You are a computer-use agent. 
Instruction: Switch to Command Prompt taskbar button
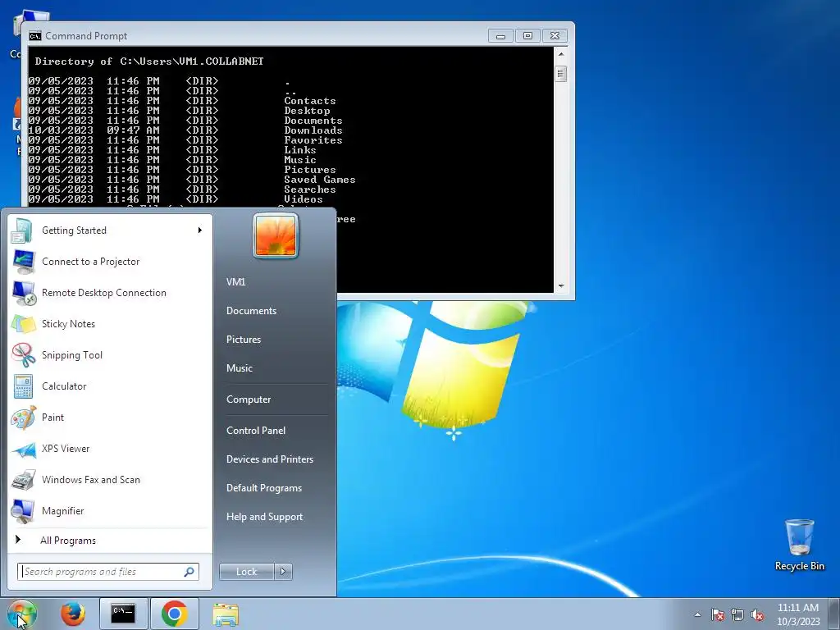(123, 614)
